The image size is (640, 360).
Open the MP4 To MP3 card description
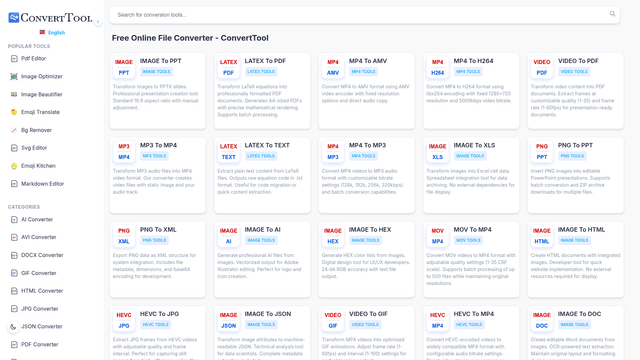(362, 182)
